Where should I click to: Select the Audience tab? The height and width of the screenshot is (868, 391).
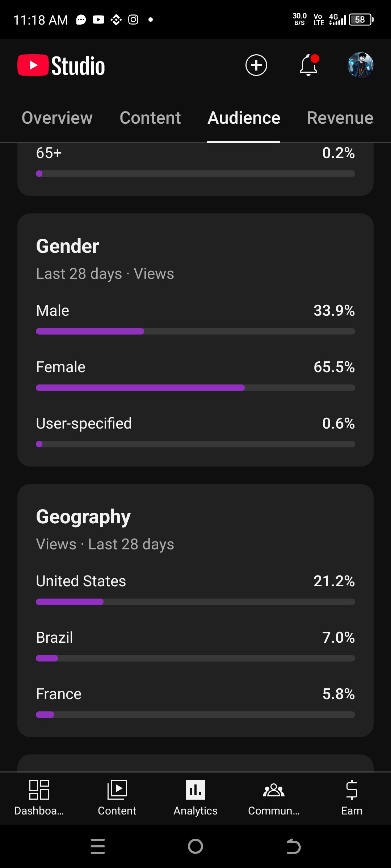(x=244, y=118)
